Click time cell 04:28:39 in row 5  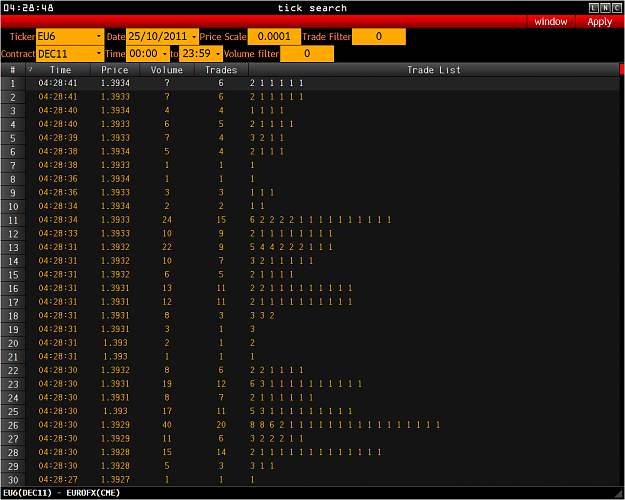[58, 138]
